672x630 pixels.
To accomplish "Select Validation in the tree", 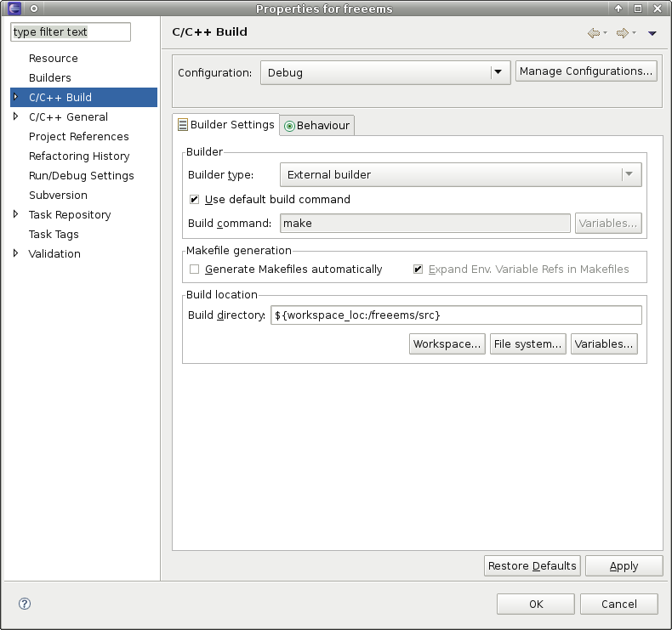I will point(54,253).
